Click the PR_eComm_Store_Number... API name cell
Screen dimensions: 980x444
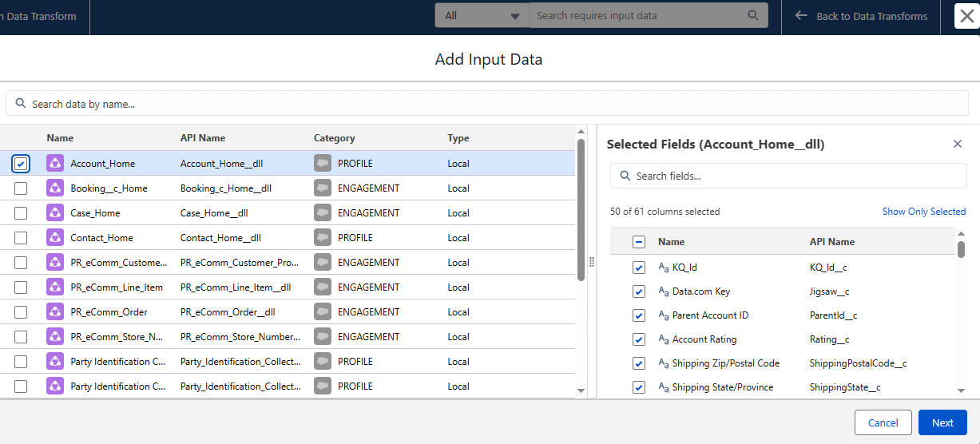point(240,337)
